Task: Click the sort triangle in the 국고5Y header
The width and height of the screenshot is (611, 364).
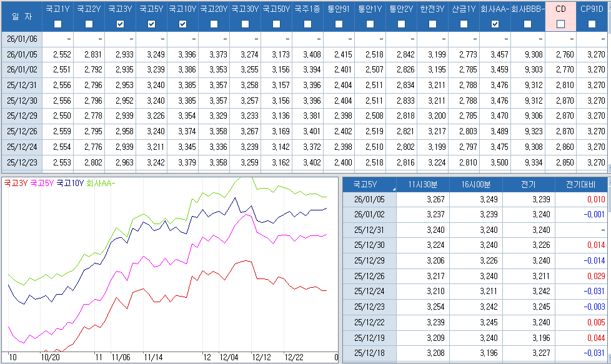Action: click(394, 188)
